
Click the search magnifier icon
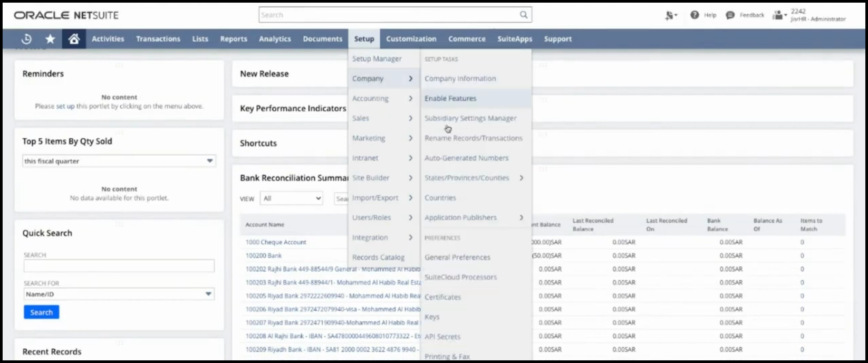pyautogui.click(x=523, y=15)
